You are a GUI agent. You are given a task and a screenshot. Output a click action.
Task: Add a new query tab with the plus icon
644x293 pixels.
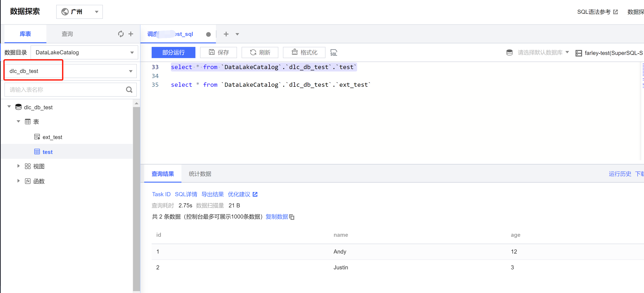click(x=226, y=34)
